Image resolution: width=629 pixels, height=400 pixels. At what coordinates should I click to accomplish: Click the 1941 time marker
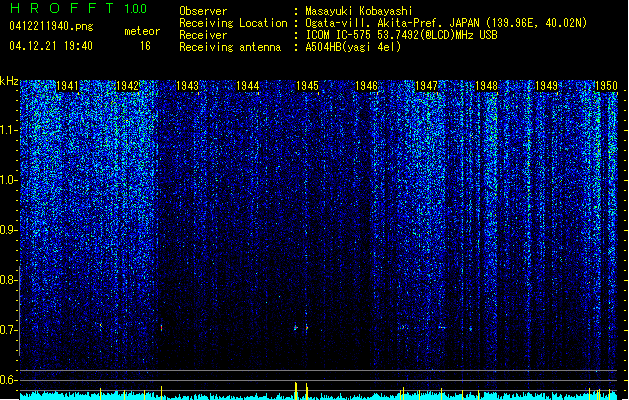(x=67, y=86)
